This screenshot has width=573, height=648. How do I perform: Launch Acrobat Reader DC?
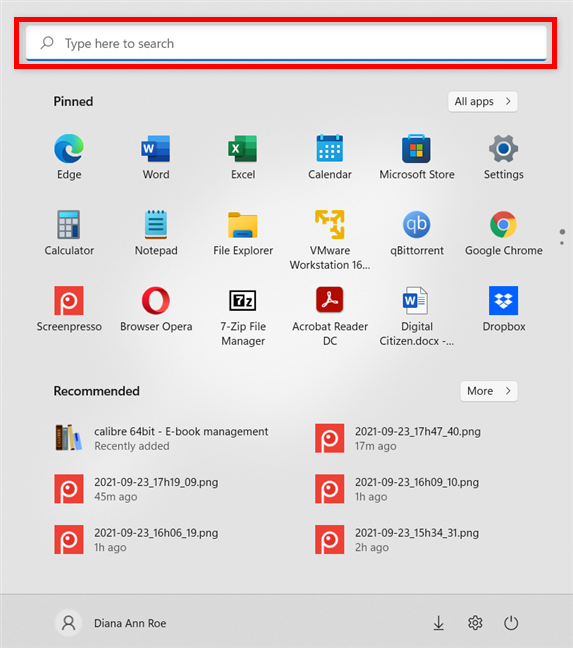[x=330, y=316]
